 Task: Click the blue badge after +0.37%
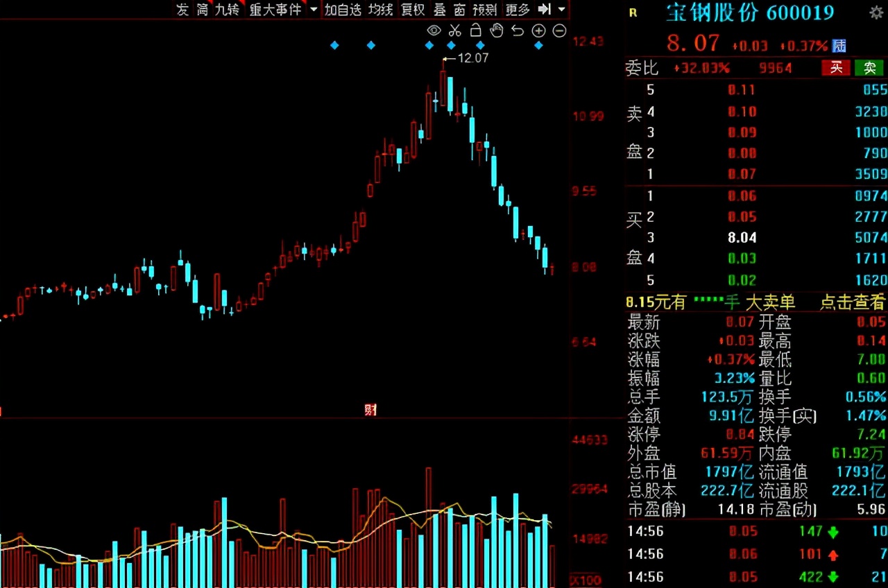click(x=839, y=46)
